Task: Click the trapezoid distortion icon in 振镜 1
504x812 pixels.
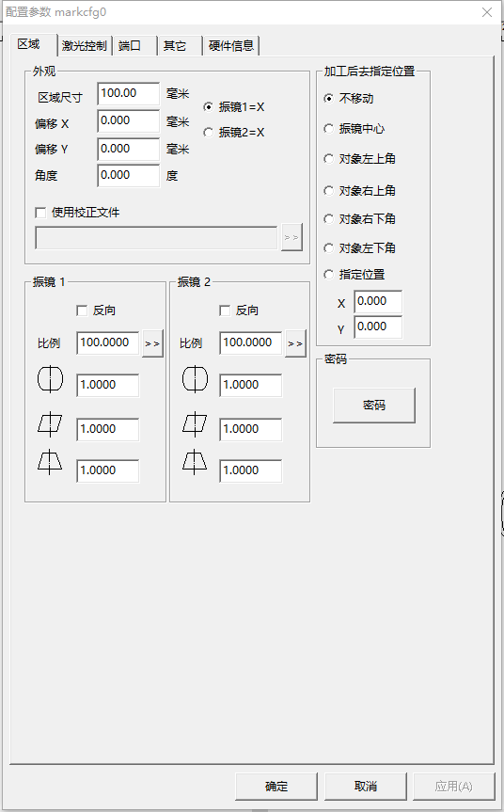Action: 50,462
